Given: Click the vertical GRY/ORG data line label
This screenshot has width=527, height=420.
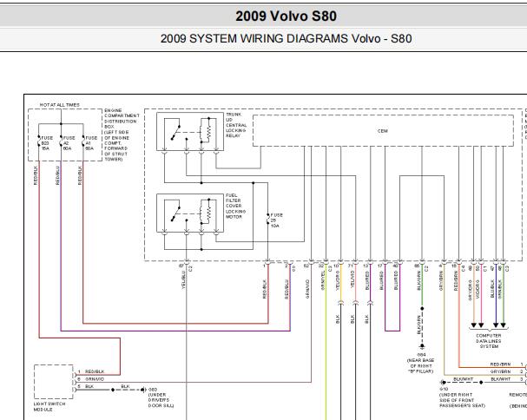Looking at the screenshot, I should click(x=471, y=290).
